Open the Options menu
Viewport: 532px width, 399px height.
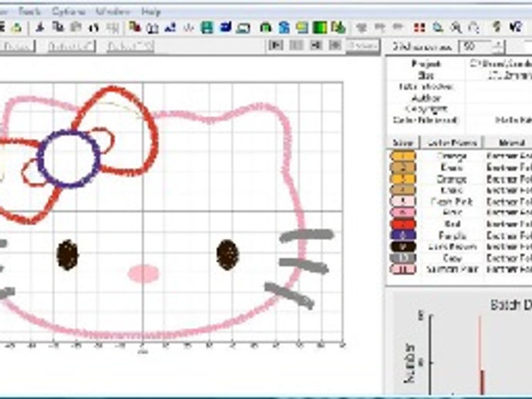[68, 12]
